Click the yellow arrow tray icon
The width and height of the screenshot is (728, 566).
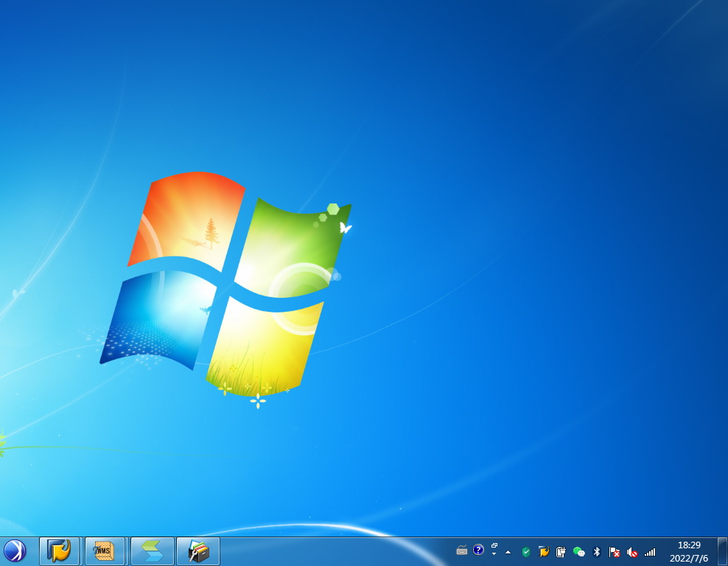(x=544, y=551)
